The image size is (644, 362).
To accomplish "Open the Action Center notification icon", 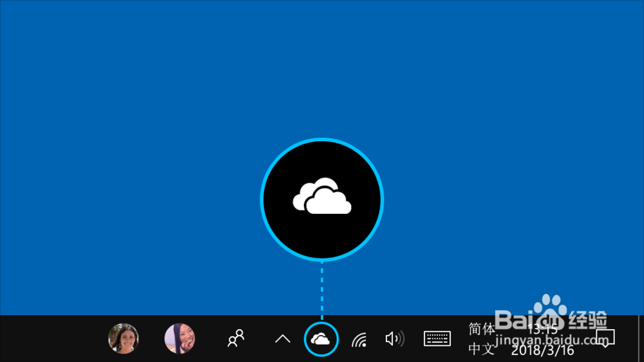I will pyautogui.click(x=605, y=338).
